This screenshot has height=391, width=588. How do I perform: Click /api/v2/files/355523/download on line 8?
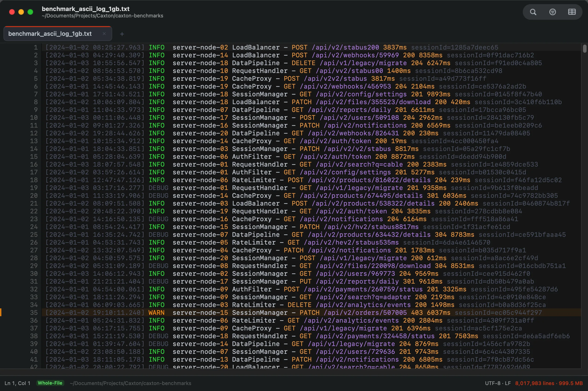(373, 102)
